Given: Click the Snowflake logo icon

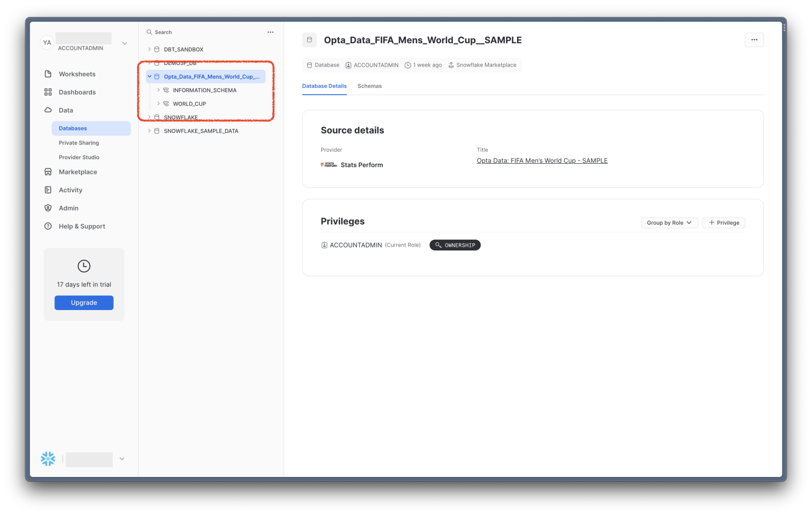Looking at the screenshot, I should 48,458.
